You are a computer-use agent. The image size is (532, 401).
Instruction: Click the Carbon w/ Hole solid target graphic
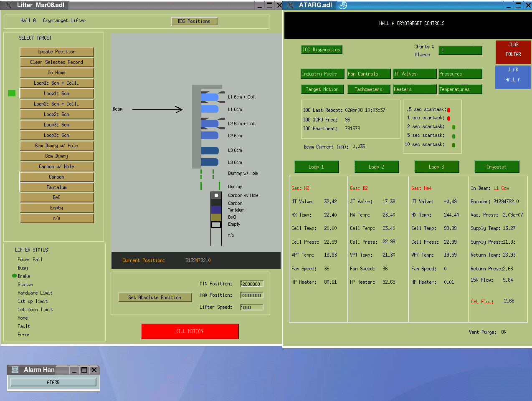coord(216,195)
